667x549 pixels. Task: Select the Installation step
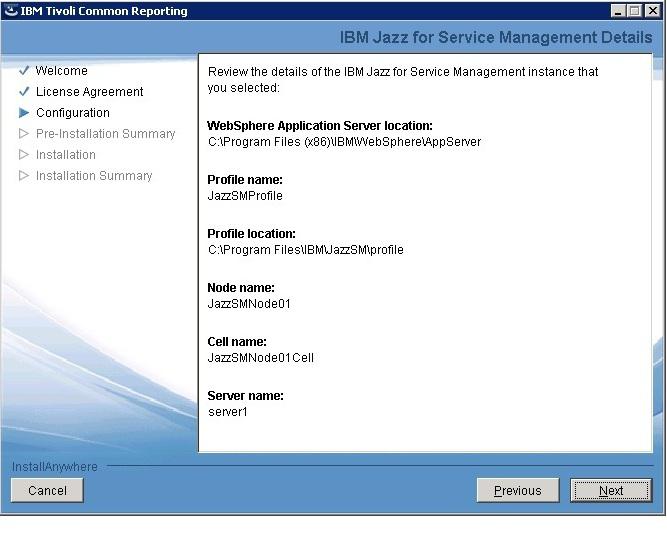pos(66,155)
